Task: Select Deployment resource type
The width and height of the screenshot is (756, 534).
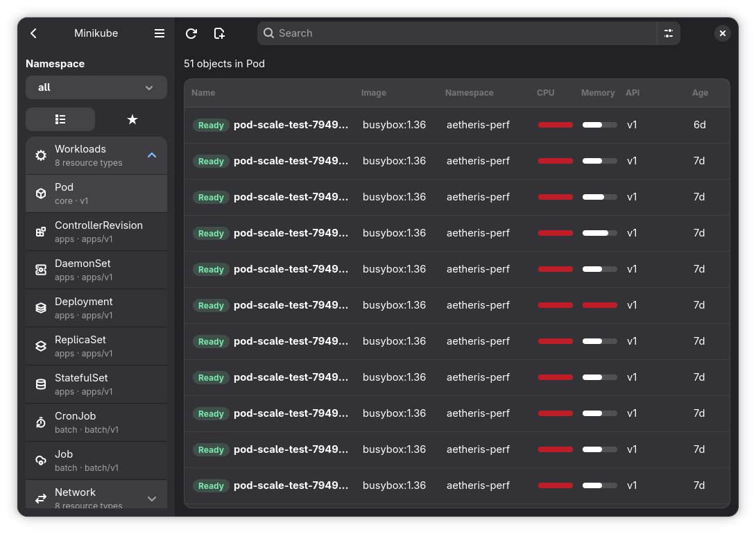Action: point(96,308)
